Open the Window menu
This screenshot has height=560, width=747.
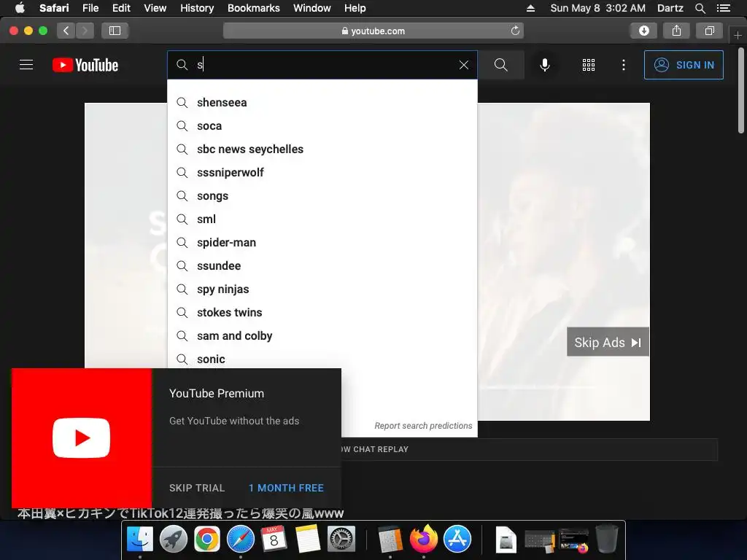[311, 8]
